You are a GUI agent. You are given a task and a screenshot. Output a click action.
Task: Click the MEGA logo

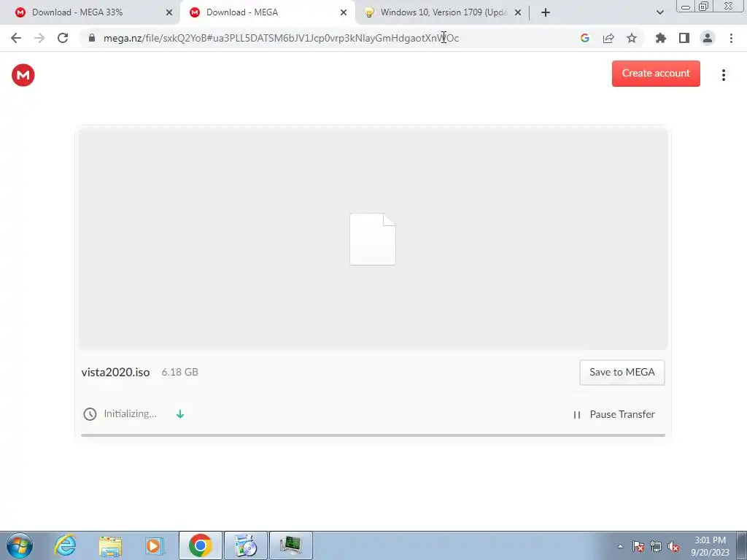23,75
